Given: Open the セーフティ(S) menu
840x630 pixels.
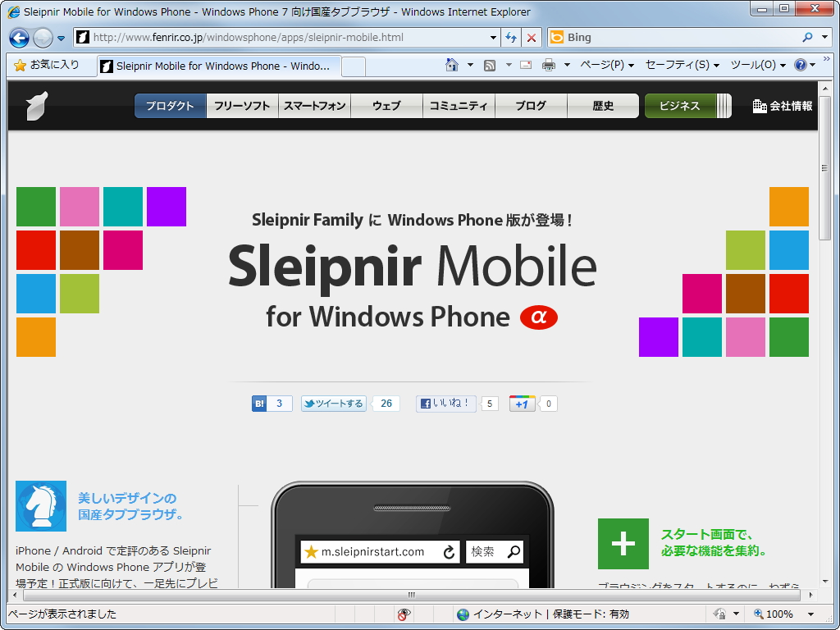Looking at the screenshot, I should (x=682, y=65).
